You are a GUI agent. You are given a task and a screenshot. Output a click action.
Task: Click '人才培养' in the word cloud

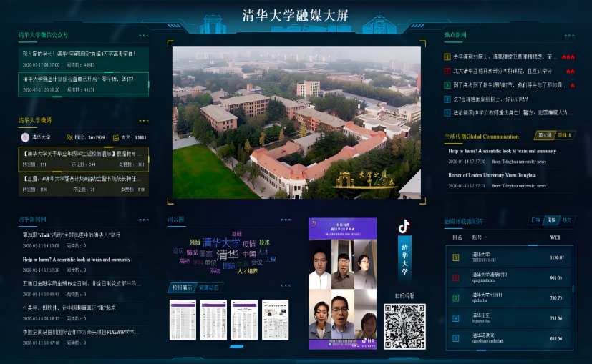point(248,271)
